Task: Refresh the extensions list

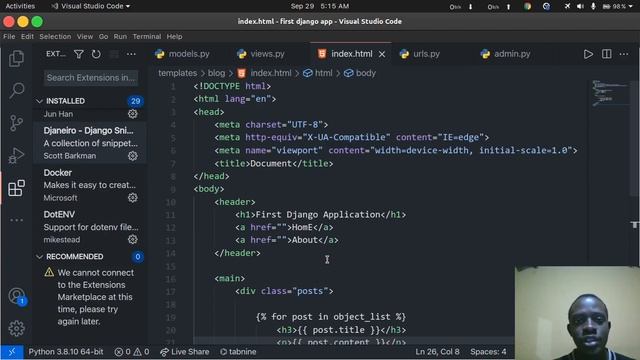Action: coord(96,54)
